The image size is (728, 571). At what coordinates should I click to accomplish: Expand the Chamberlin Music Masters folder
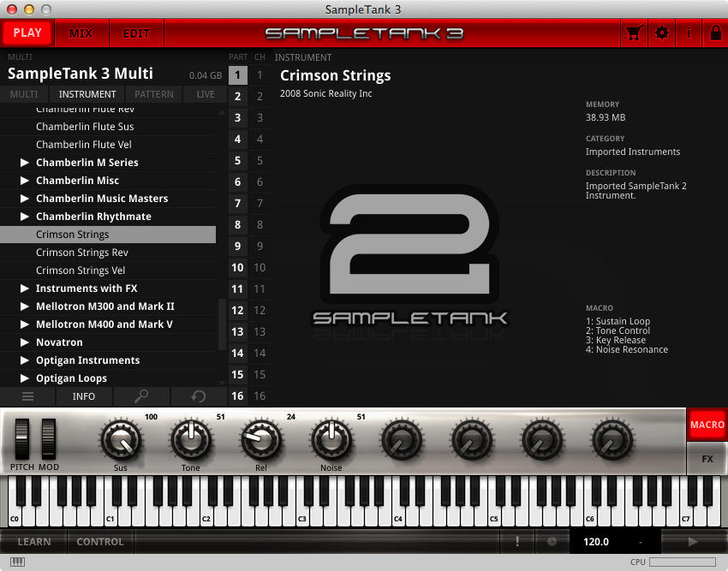(x=25, y=199)
